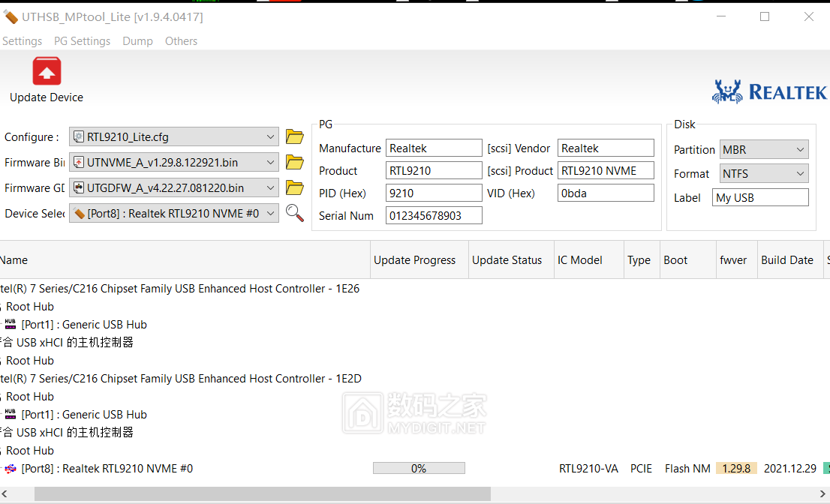Browse for a different Firmware Bin file
The height and width of the screenshot is (504, 830).
[294, 162]
